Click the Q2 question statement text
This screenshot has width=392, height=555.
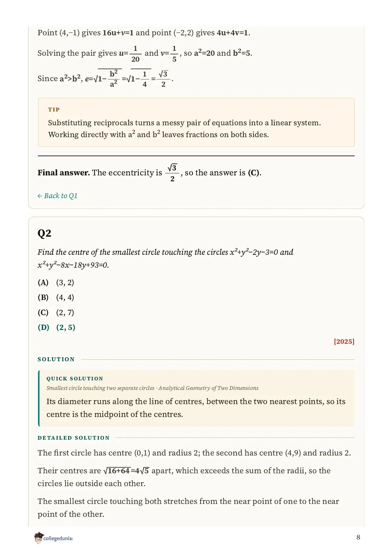[165, 258]
